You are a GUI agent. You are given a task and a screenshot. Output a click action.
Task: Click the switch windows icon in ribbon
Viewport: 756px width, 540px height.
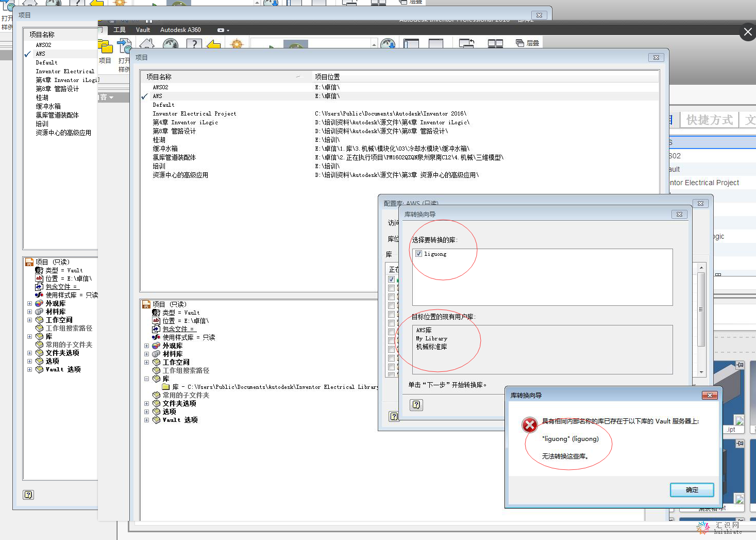coord(466,43)
